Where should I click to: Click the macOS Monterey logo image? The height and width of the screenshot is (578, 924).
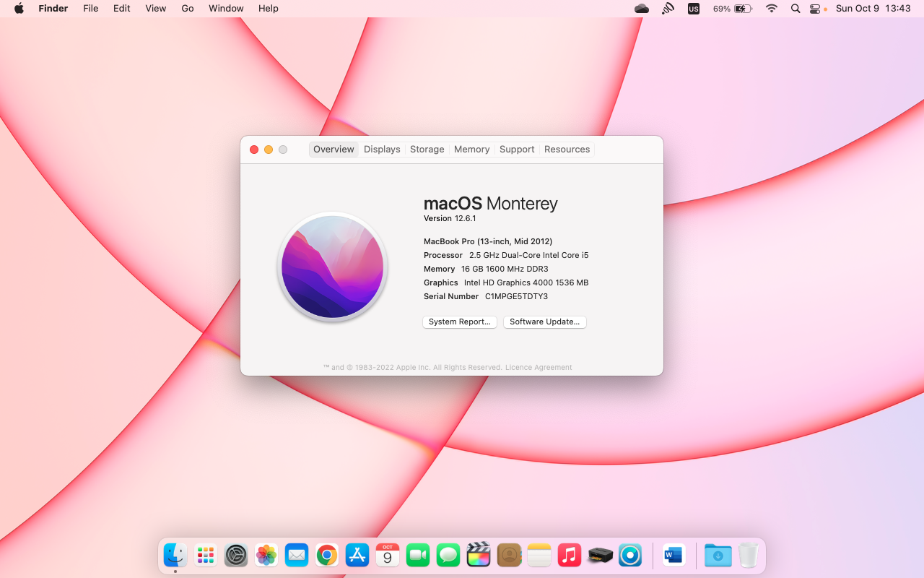point(333,267)
